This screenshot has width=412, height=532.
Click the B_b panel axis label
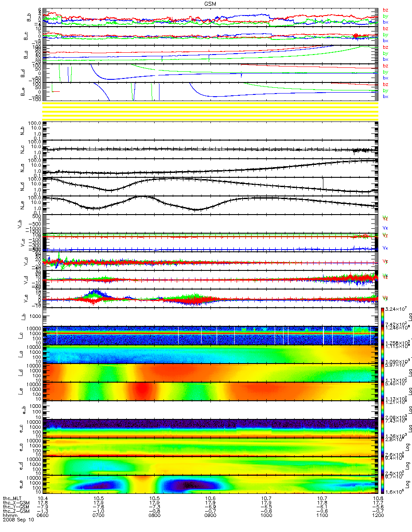(x=29, y=18)
